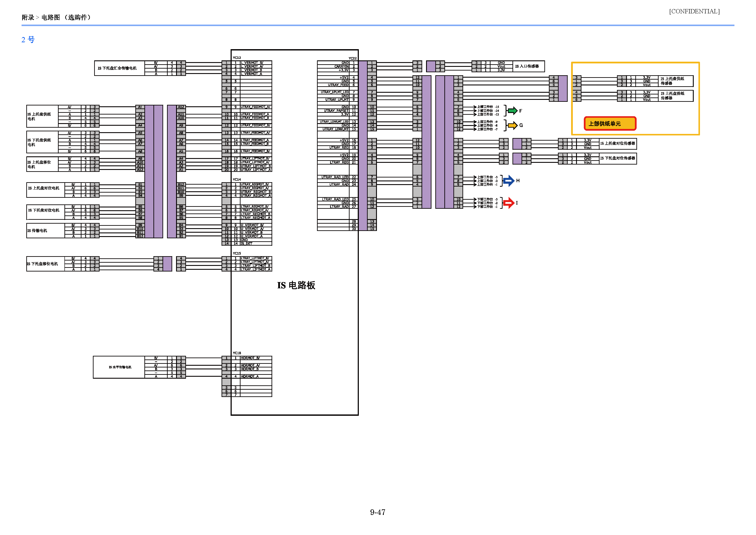This screenshot has width=756, height=535.
Task: Click the [CONFIDENTIAL] header text
Action: (x=694, y=11)
